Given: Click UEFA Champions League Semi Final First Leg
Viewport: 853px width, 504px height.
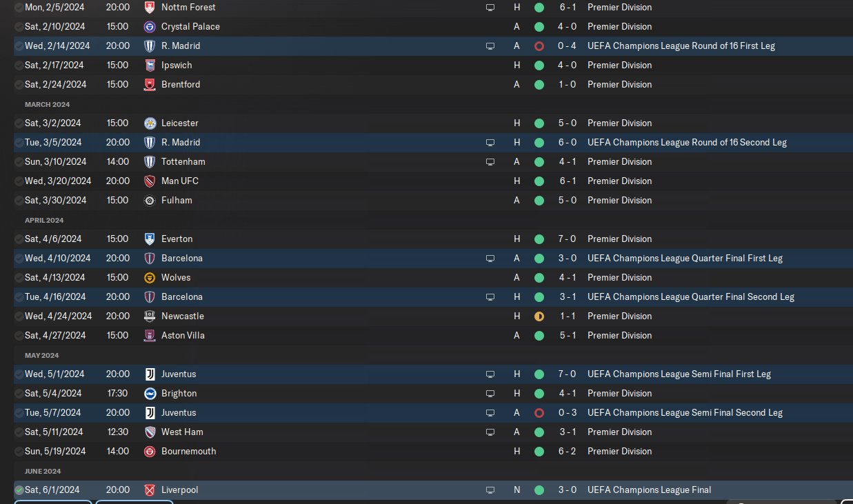Looking at the screenshot, I should 679,374.
